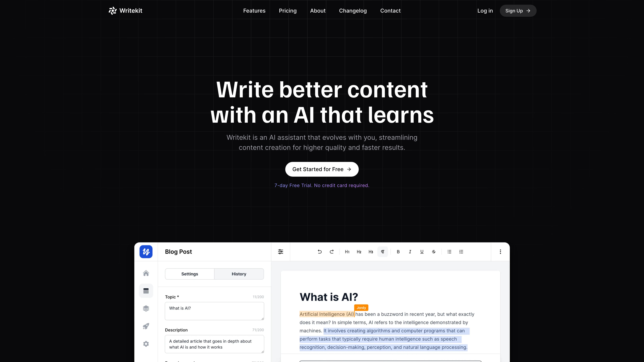644x362 pixels.
Task: Click the Underline formatting icon
Action: (x=421, y=252)
